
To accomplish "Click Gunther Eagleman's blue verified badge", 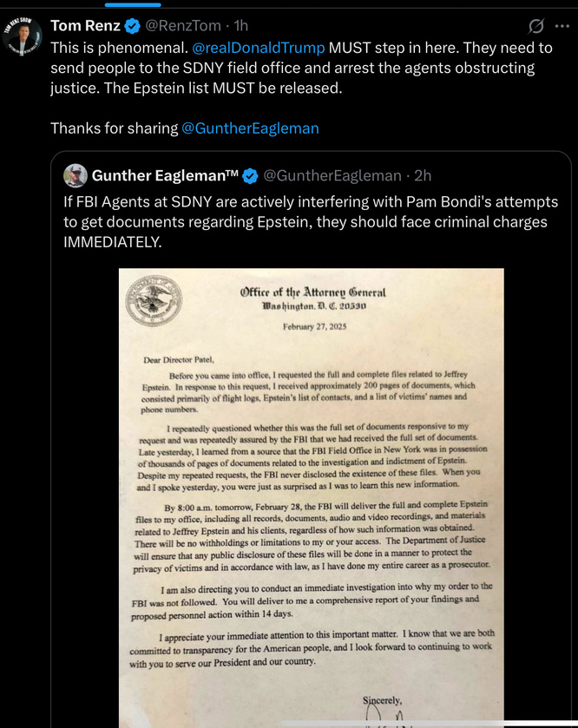I will (249, 175).
